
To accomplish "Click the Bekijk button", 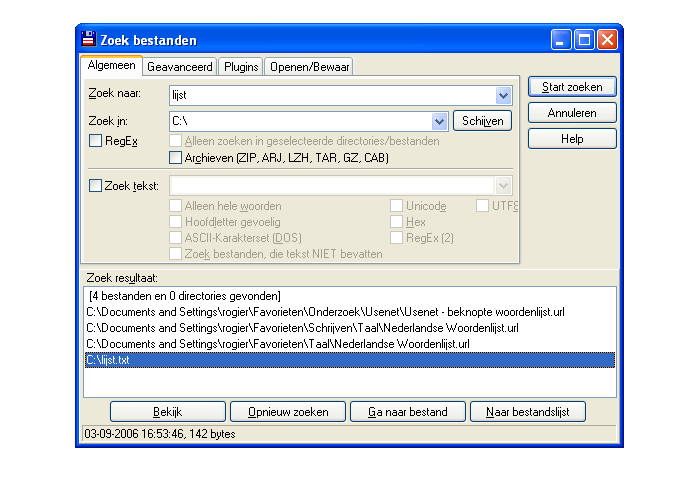I will point(167,412).
